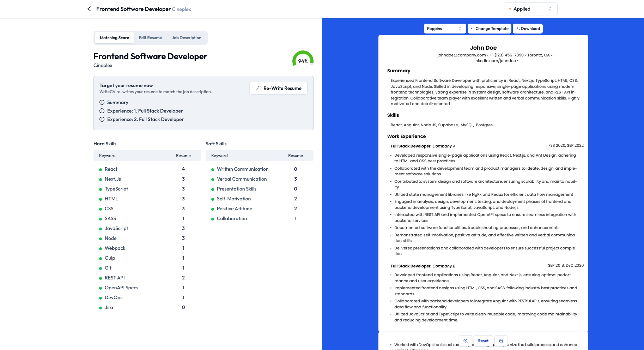
Task: Zoom in the resume preview with magnifier-plus icon
Action: coord(501,340)
